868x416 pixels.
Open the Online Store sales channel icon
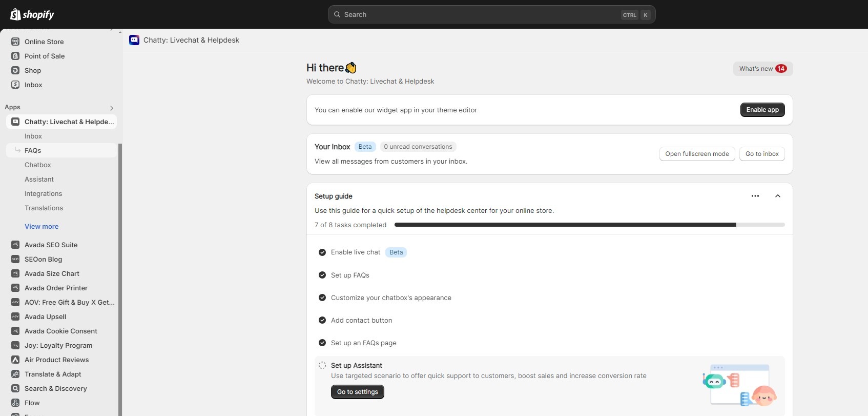click(15, 42)
